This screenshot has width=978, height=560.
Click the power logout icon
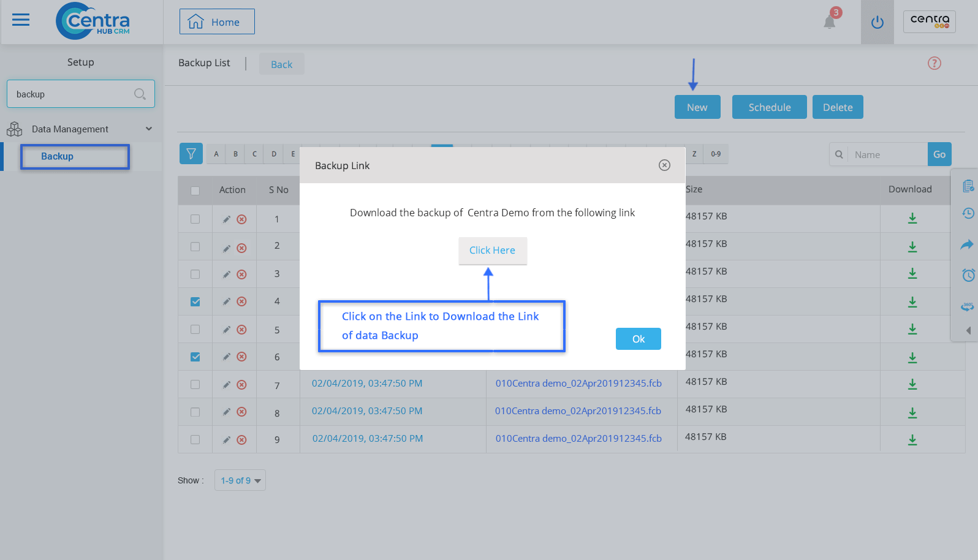[x=878, y=22]
